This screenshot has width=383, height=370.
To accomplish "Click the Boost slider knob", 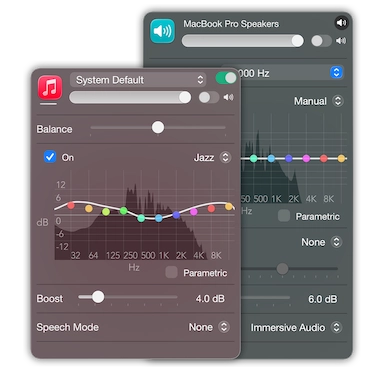I will 98,297.
